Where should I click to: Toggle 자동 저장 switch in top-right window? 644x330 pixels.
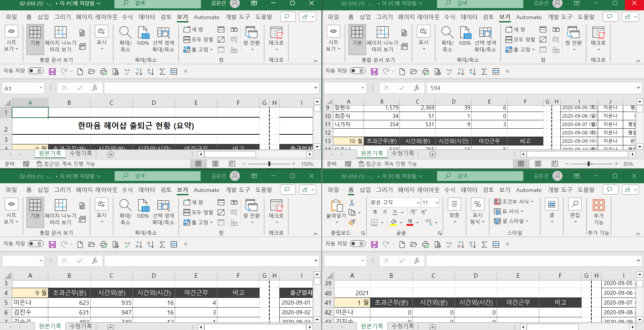click(358, 71)
